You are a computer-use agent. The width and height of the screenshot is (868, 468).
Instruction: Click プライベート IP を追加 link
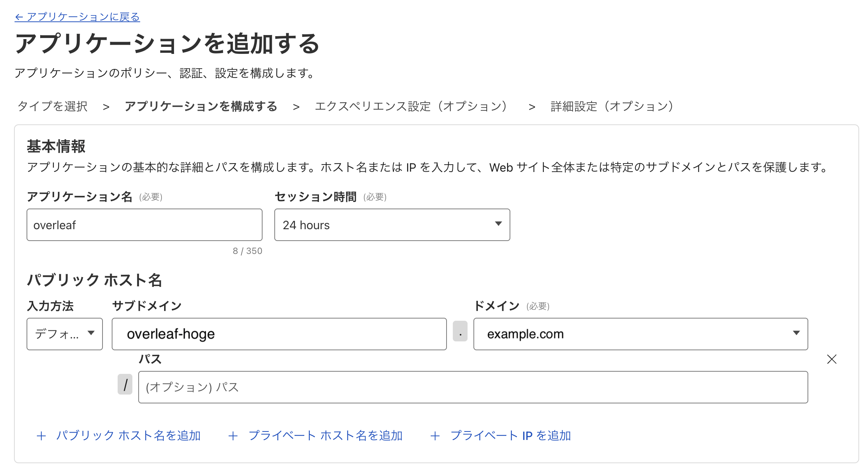coord(510,436)
